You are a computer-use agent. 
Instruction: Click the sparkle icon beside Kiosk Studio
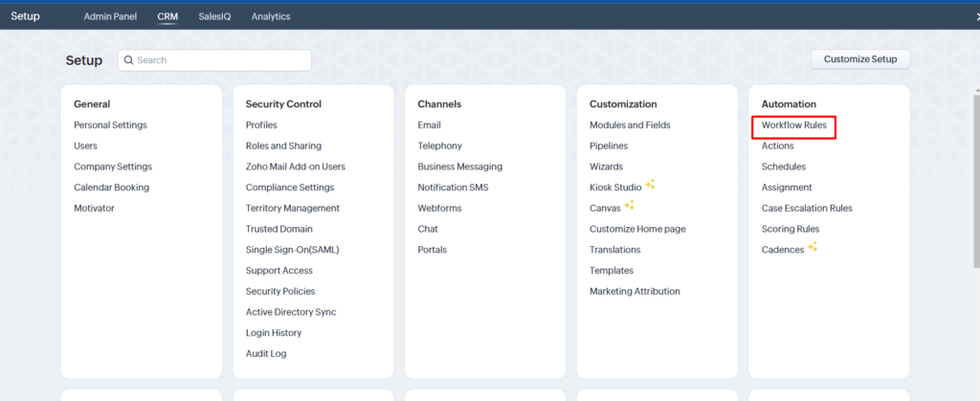pyautogui.click(x=650, y=185)
